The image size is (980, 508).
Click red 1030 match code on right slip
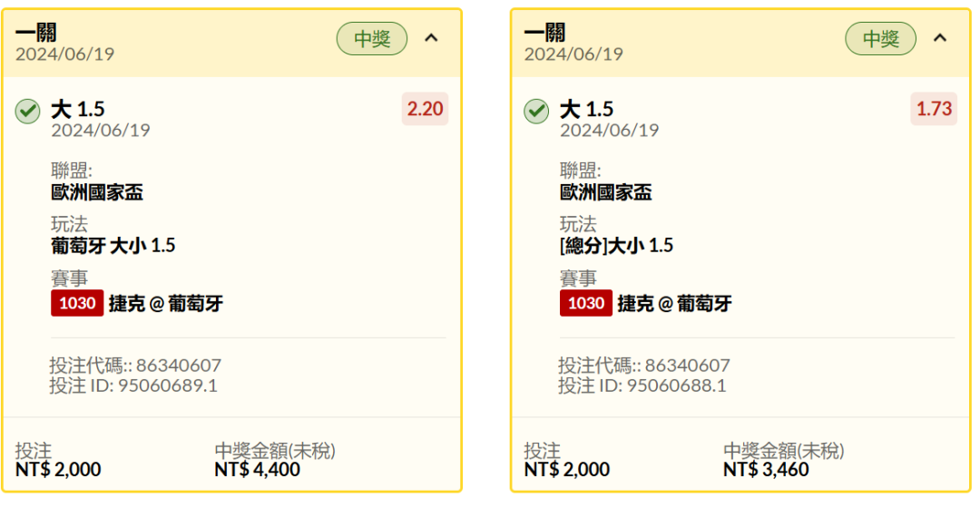586,303
